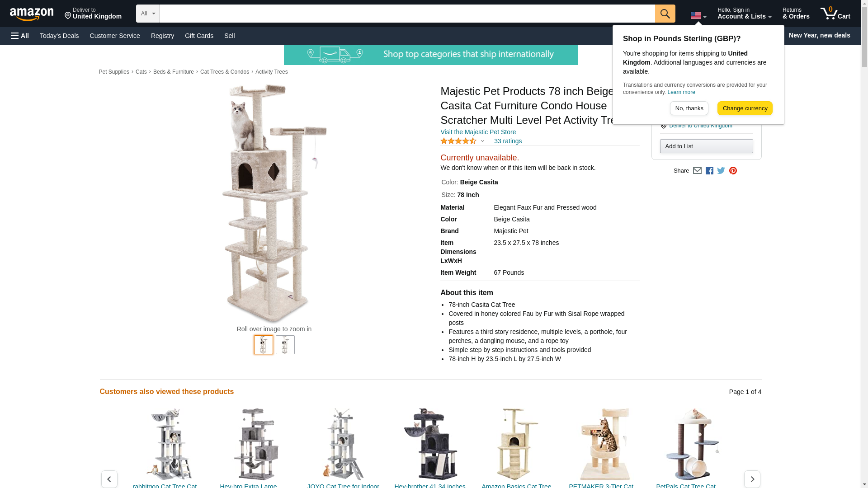Share via email envelope icon
868x488 pixels.
click(697, 171)
